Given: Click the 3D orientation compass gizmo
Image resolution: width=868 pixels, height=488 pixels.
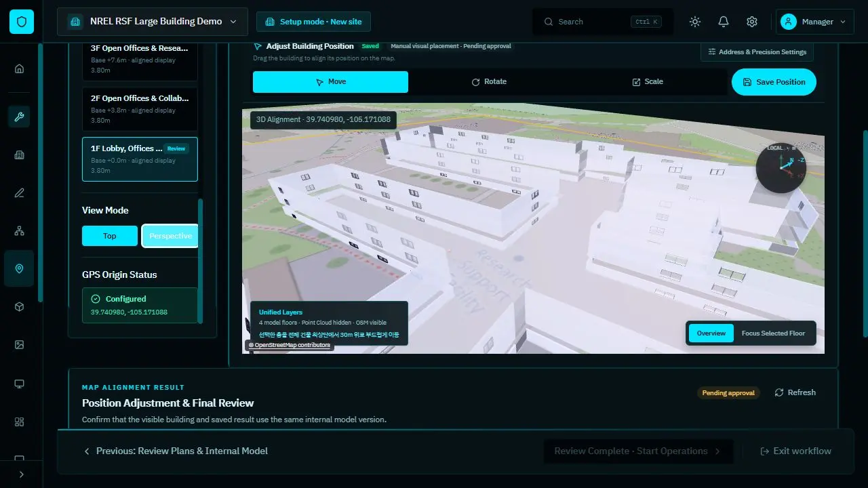Looking at the screenshot, I should [781, 167].
